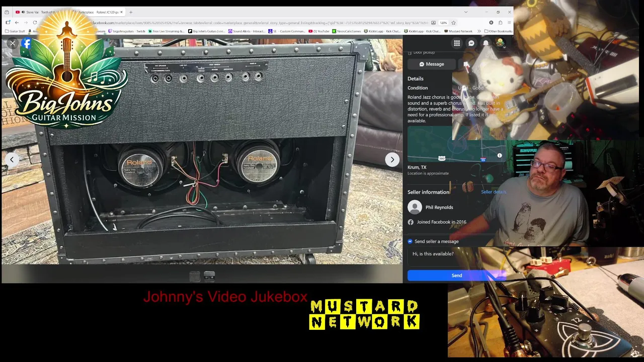The width and height of the screenshot is (644, 362).
Task: Close the Roland JC120 tab
Action: 121,12
